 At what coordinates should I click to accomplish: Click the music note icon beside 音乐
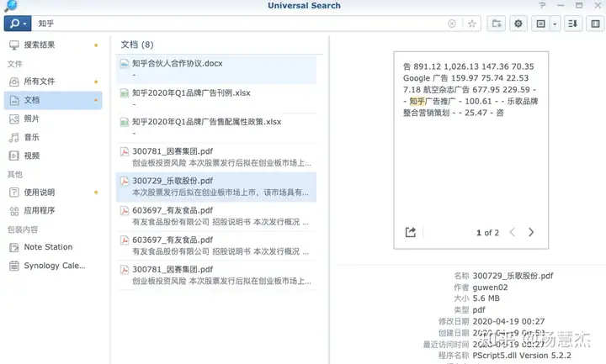(14, 137)
